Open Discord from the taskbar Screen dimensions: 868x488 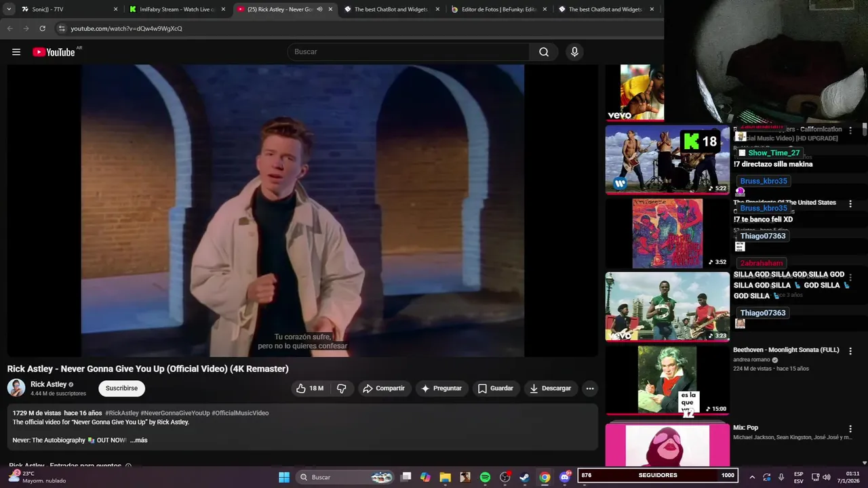pyautogui.click(x=564, y=477)
